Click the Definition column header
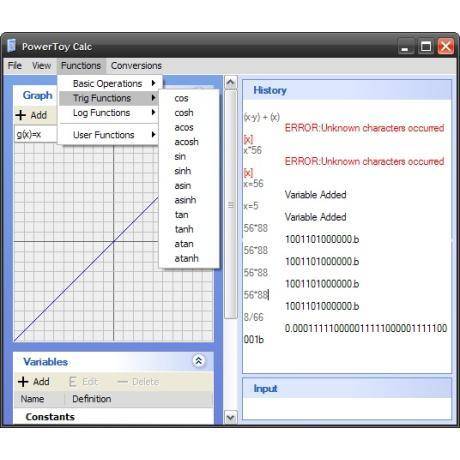The image size is (460, 460). (x=92, y=399)
